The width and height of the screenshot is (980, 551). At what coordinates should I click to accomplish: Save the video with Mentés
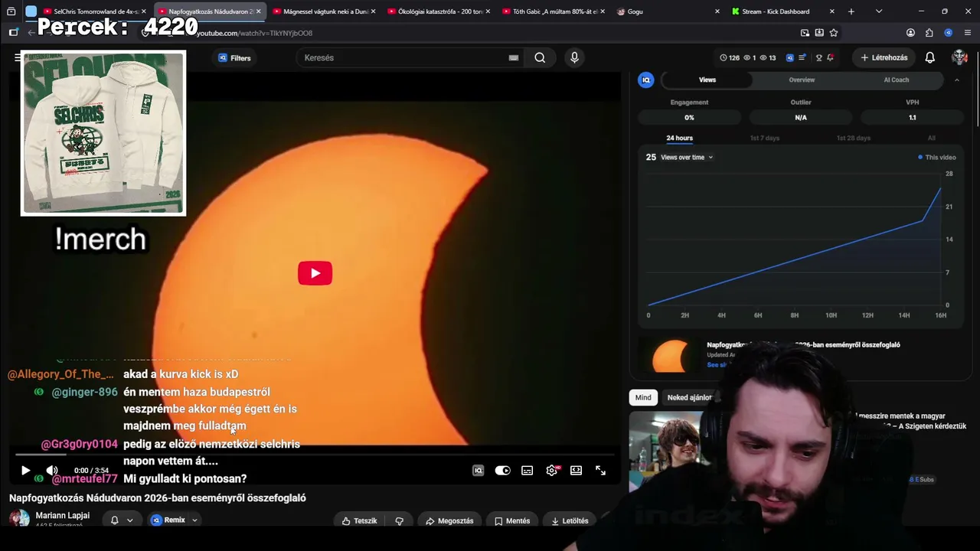511,521
